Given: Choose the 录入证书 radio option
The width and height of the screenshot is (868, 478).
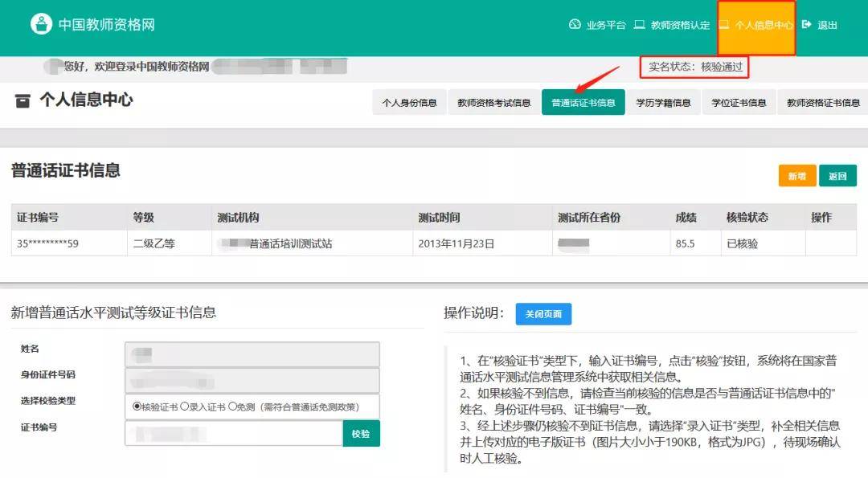Looking at the screenshot, I should [x=185, y=407].
